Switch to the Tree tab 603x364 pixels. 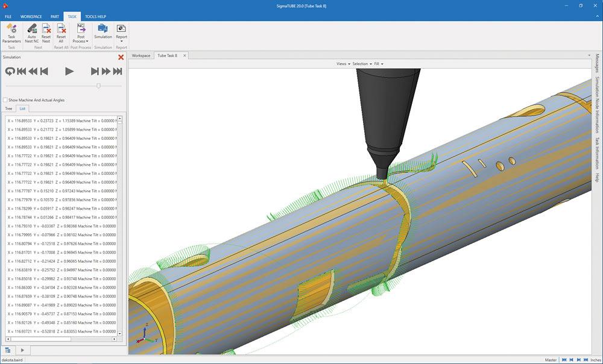pos(8,108)
